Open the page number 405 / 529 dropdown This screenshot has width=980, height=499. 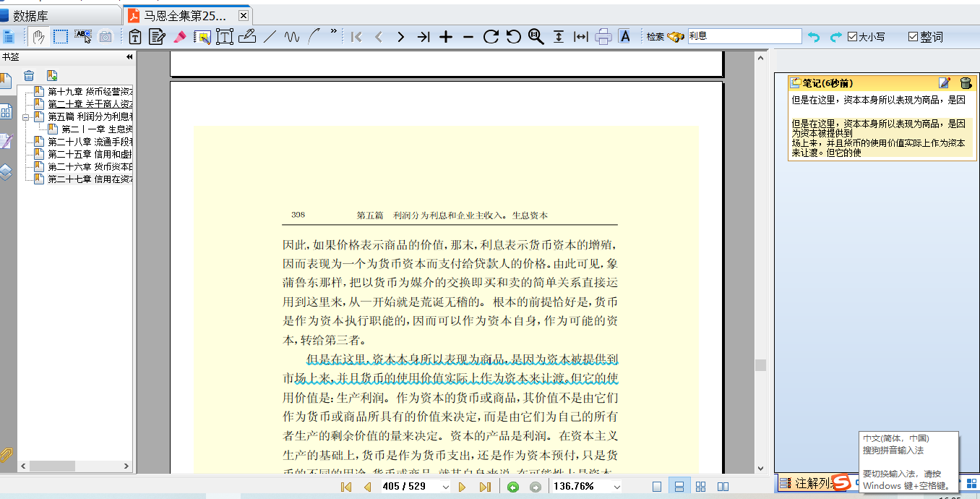(445, 487)
